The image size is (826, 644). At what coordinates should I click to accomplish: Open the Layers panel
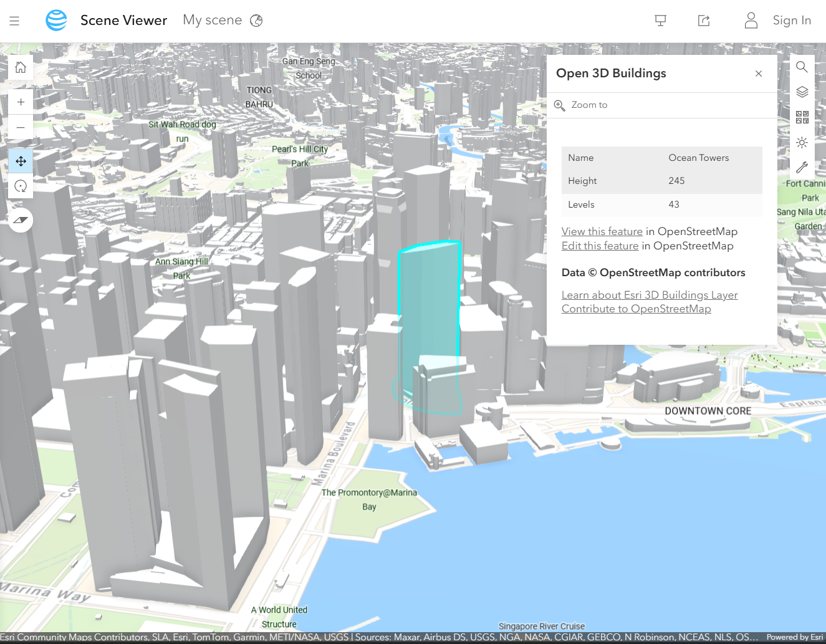(x=802, y=92)
